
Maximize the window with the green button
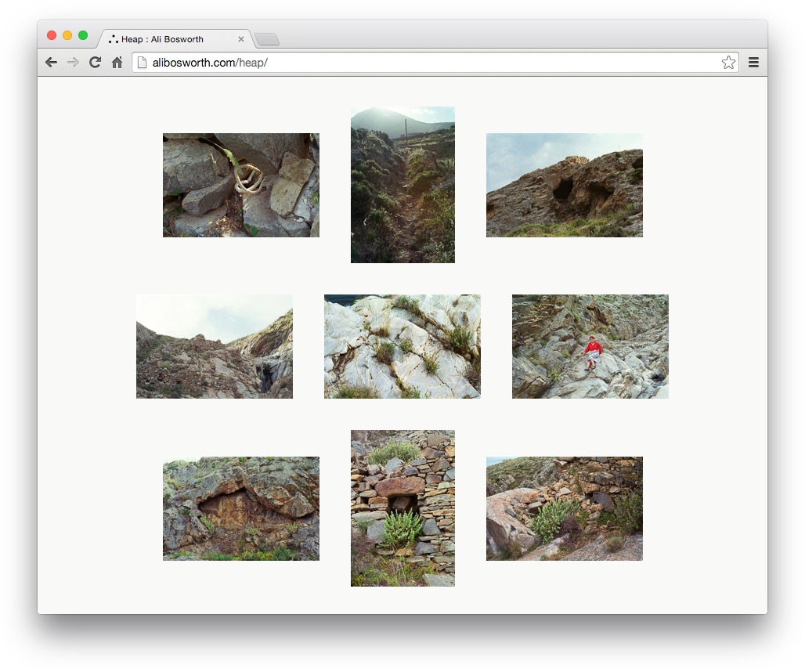click(83, 35)
